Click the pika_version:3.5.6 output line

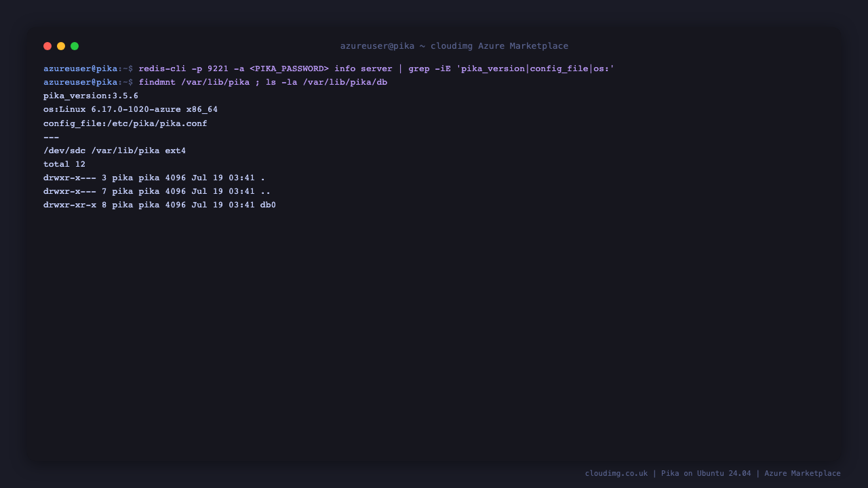91,96
